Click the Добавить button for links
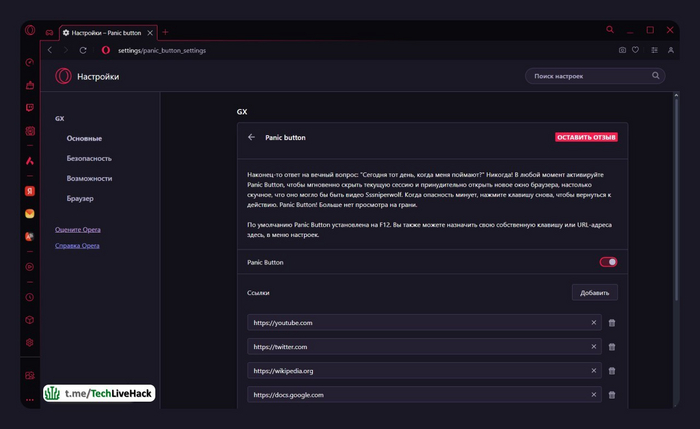The width and height of the screenshot is (700, 429). point(595,292)
